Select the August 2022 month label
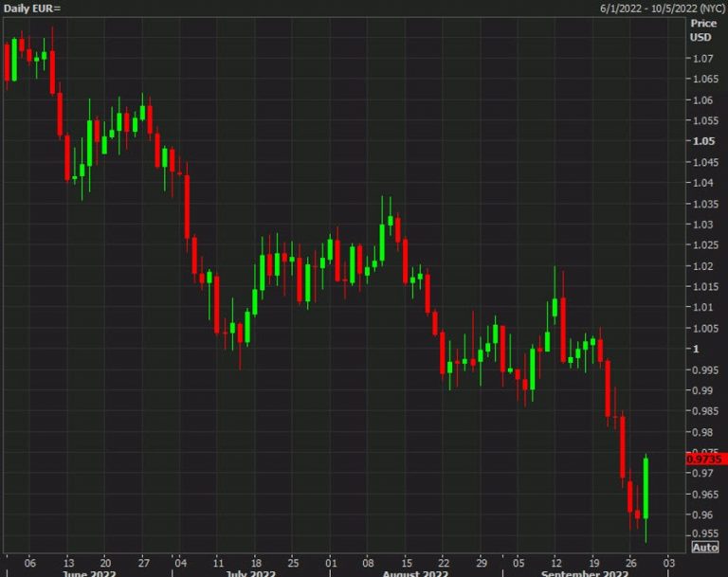The height and width of the screenshot is (577, 728). 413,573
